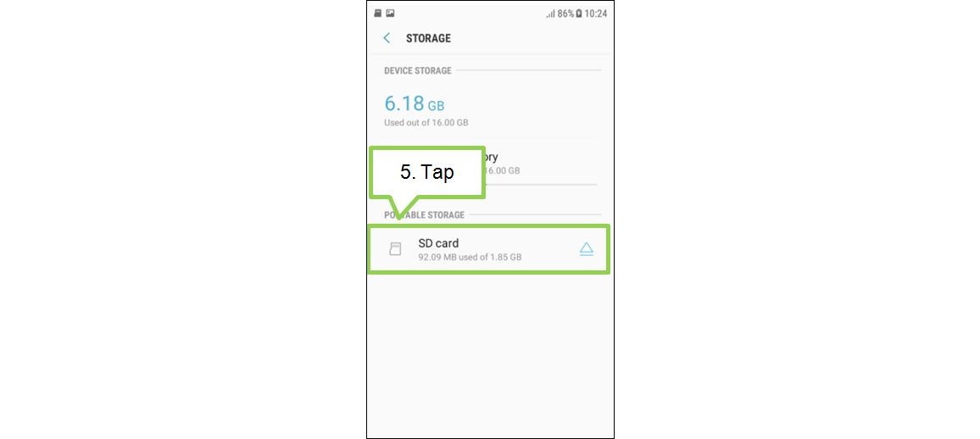Tap the image notification icon in the status bar
Image resolution: width=980 pixels, height=439 pixels.
coord(390,13)
